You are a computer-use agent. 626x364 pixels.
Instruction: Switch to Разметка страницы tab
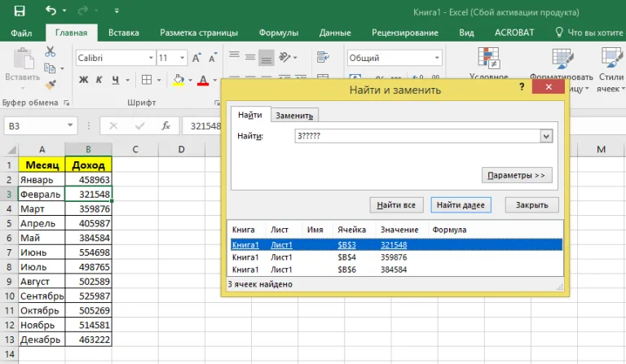click(199, 33)
